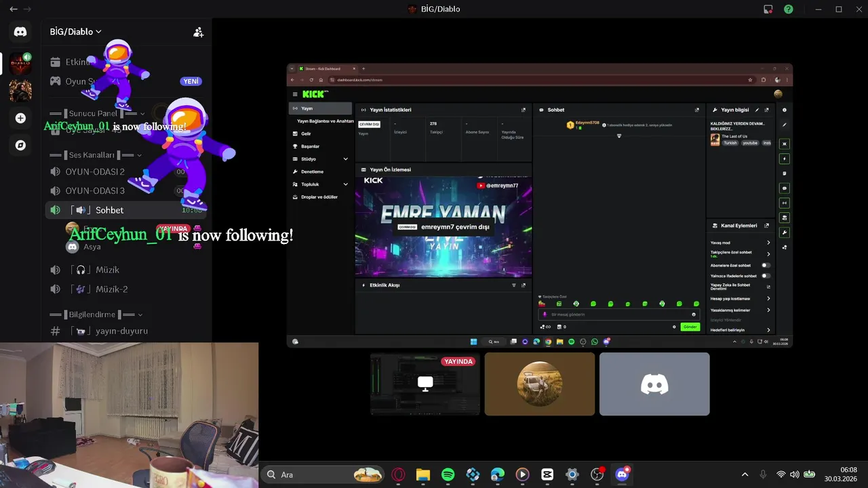Edit stream info with pencil icon
Screen dimensions: 868x488
757,110
